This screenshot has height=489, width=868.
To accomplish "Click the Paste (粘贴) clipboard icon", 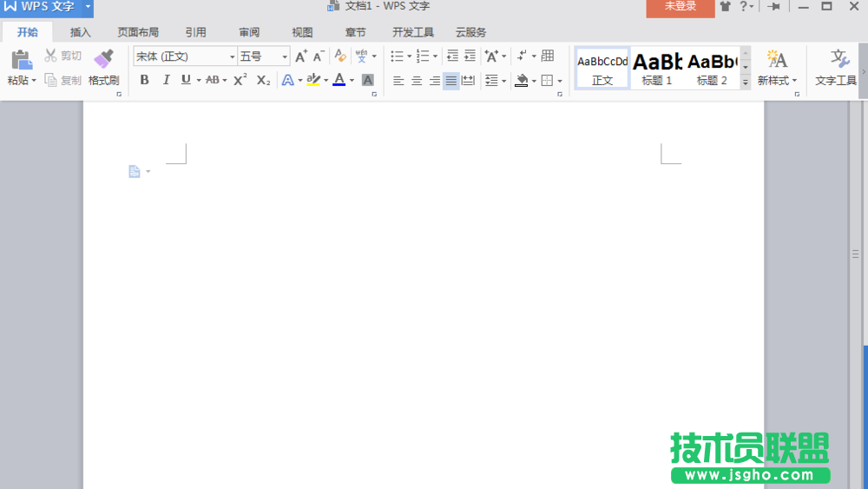I will pyautogui.click(x=21, y=59).
